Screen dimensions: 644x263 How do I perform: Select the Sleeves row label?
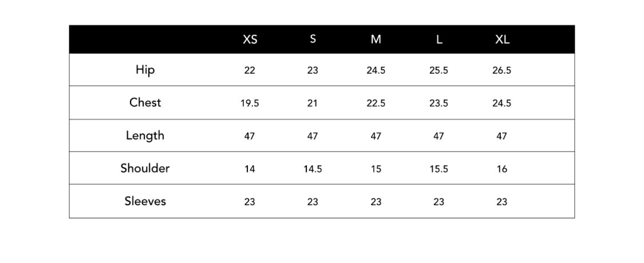[x=145, y=201]
